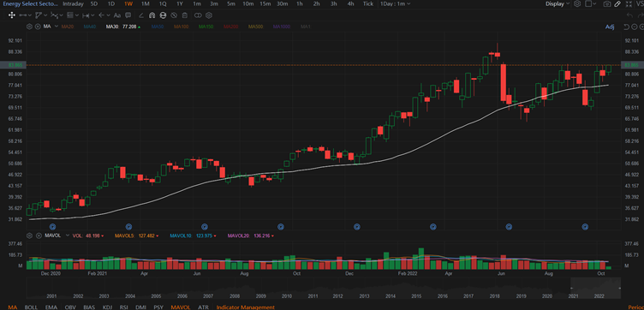Open MA indicator settings hexagon
644x310 pixels.
click(29, 27)
